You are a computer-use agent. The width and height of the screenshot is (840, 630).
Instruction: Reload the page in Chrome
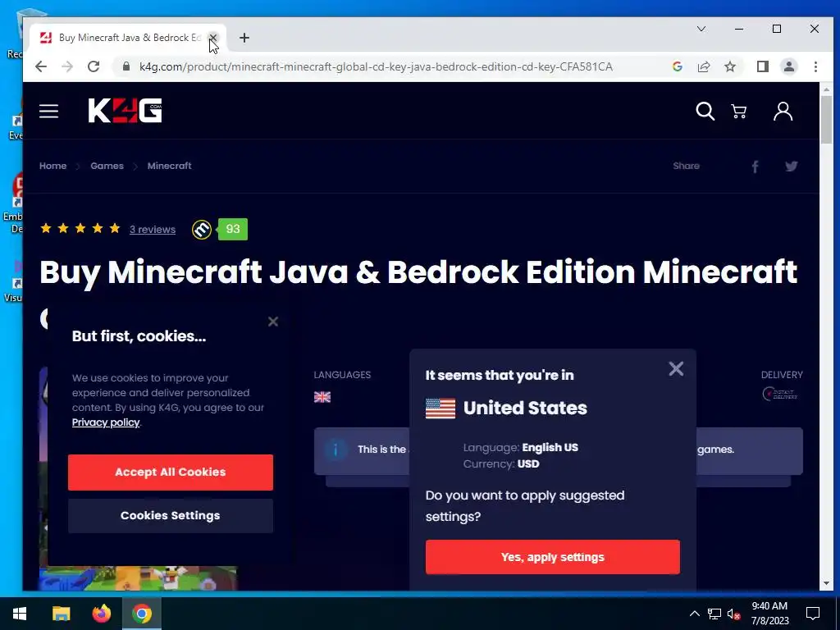(x=94, y=66)
